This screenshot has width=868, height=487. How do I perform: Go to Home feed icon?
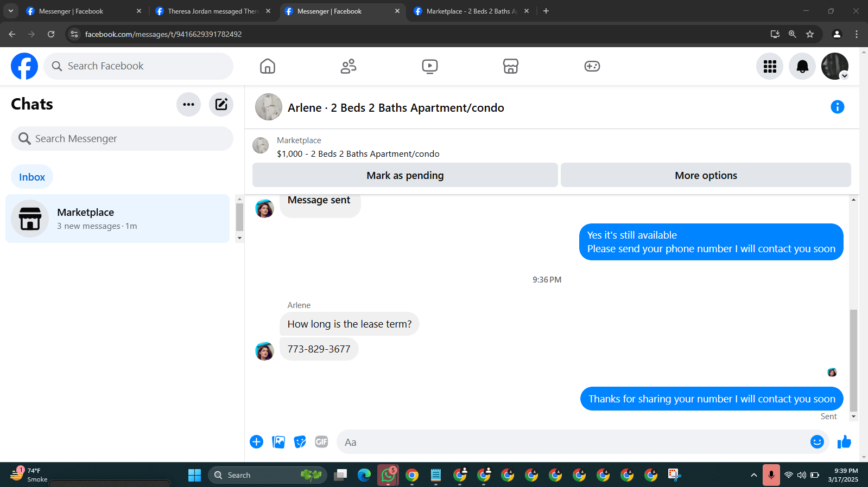pyautogui.click(x=267, y=66)
